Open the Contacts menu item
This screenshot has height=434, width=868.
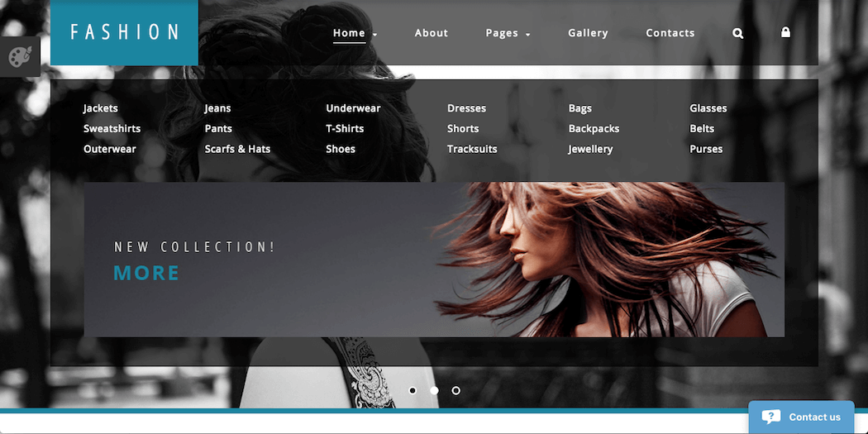pyautogui.click(x=670, y=33)
